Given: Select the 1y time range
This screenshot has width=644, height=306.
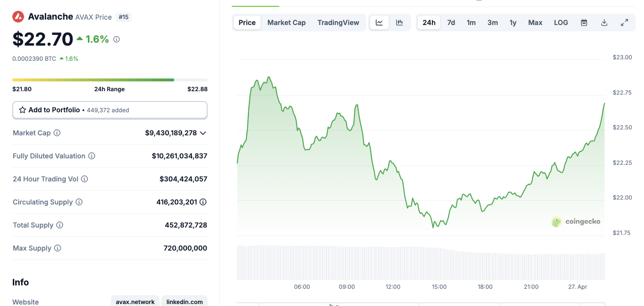Looking at the screenshot, I should [x=513, y=23].
